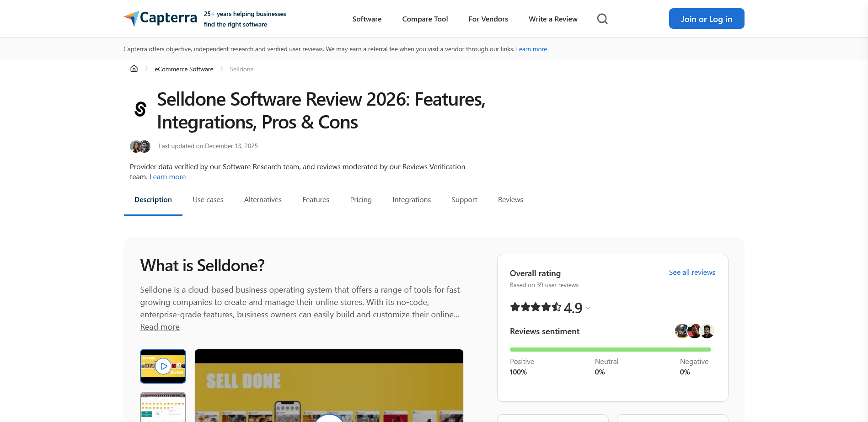Screen dimensions: 868x422
Task: Click the home breadcrumb icon
Action: tap(134, 69)
